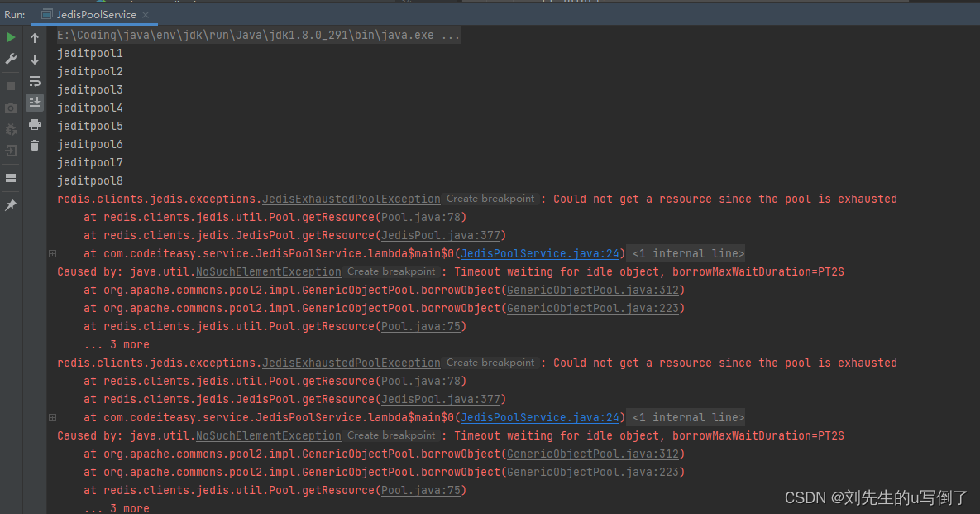Click Create breakpoint beside the lower JedisExhaustedPoolException
Viewport: 980px width, 514px height.
pos(490,363)
